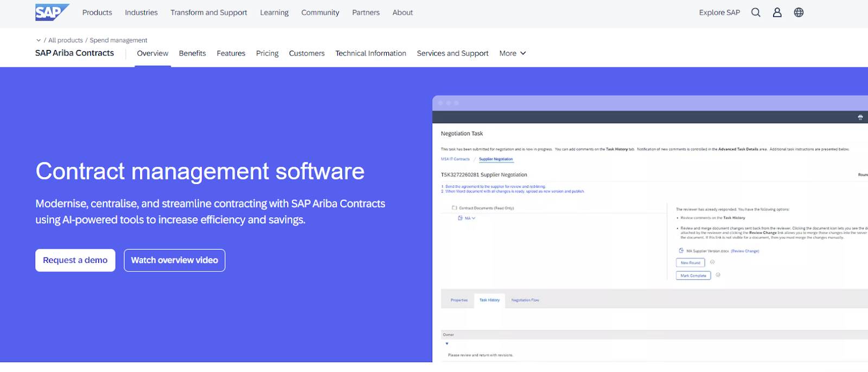This screenshot has width=868, height=372.
Task: Click the New Round button in the preview
Action: click(691, 262)
